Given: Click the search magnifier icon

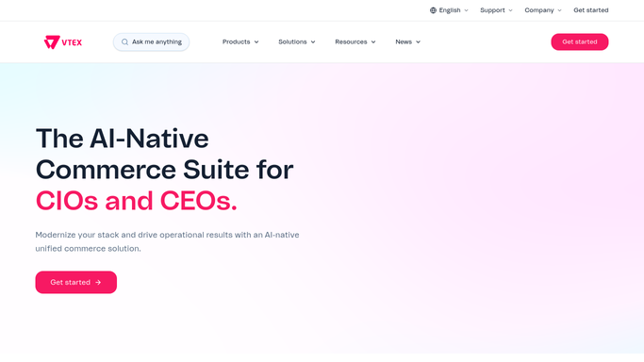Looking at the screenshot, I should [x=124, y=41].
